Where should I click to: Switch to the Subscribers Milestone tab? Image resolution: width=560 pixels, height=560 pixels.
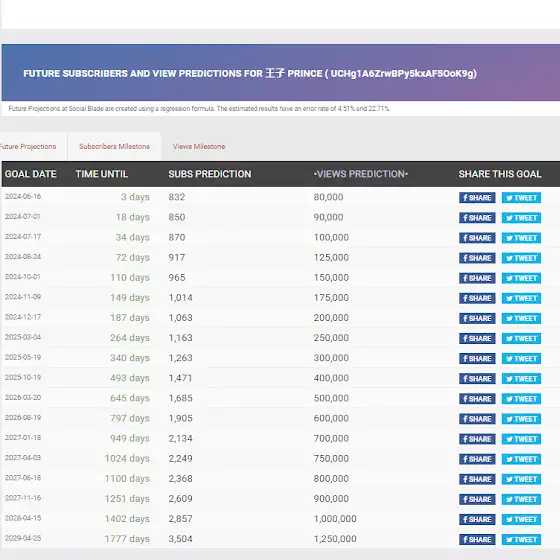pyautogui.click(x=114, y=146)
